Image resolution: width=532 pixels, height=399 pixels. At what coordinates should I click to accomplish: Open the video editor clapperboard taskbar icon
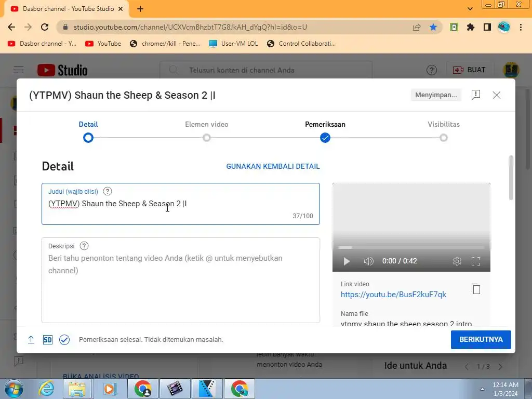tap(175, 389)
